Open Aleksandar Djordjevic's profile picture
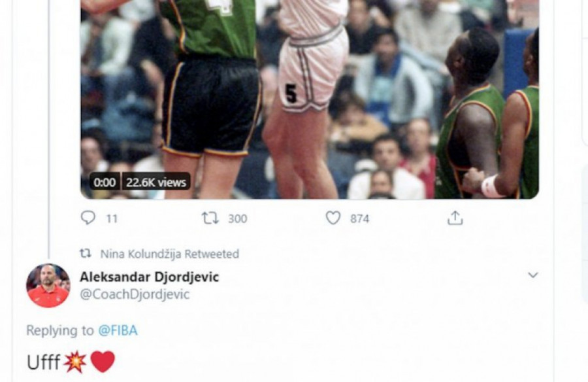 click(x=48, y=285)
